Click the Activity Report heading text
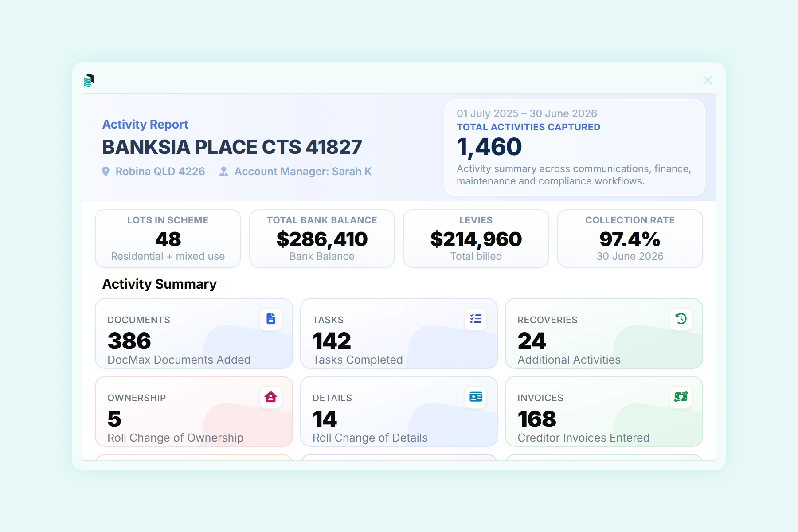 145,125
